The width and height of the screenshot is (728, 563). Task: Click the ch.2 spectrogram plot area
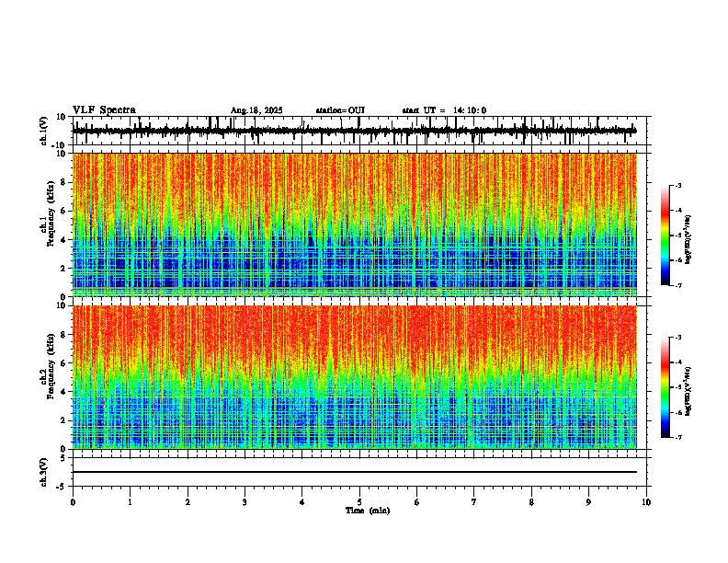tap(354, 377)
